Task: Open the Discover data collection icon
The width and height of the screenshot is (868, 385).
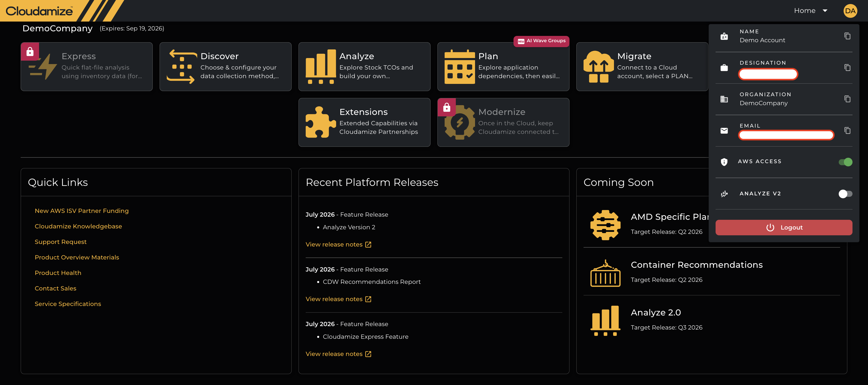Action: click(182, 66)
